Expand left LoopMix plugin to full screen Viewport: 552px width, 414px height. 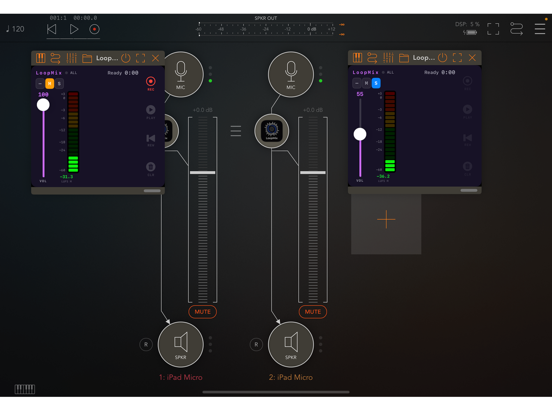[140, 58]
